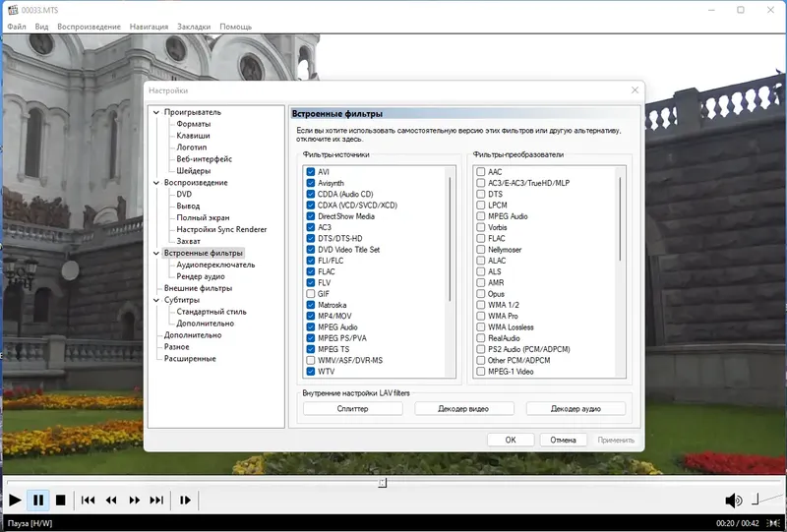
Task: Confirm settings with the OK button
Action: (x=511, y=440)
